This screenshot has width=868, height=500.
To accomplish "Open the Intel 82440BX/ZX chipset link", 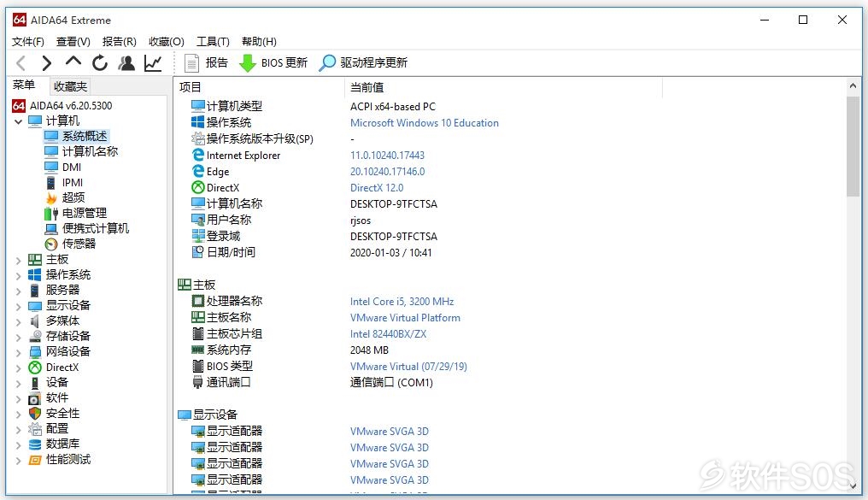I will pos(388,334).
